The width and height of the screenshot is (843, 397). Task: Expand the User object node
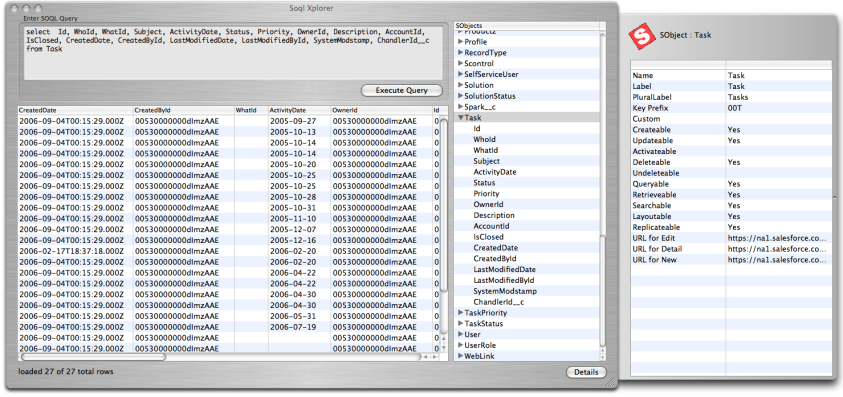[x=460, y=334]
